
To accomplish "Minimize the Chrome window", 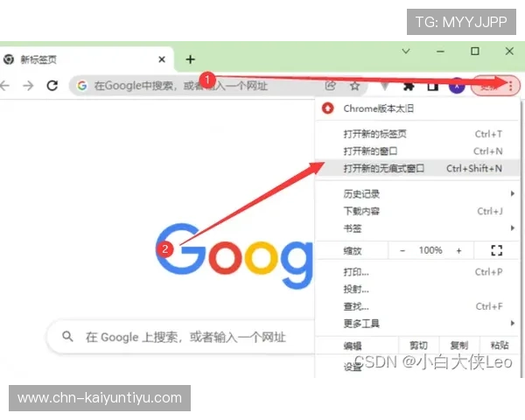I will 440,52.
